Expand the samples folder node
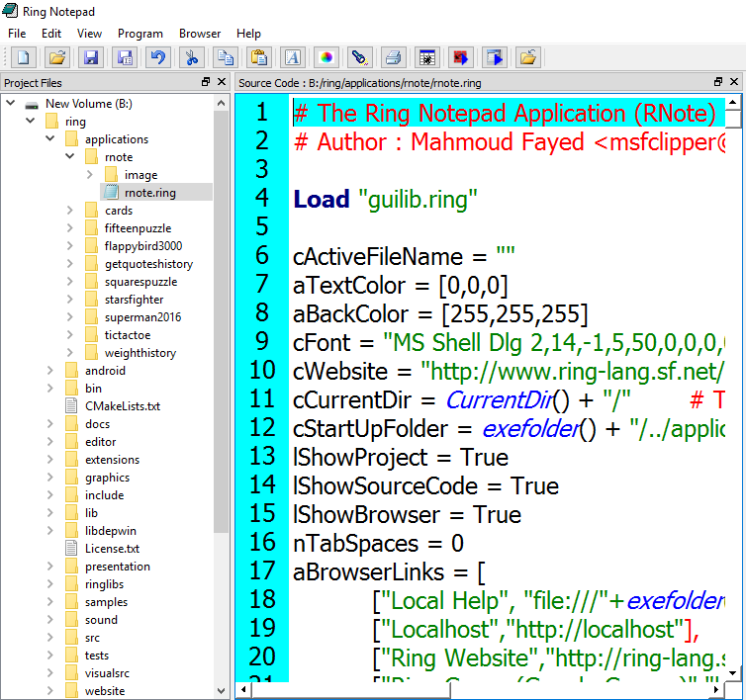Image resolution: width=746 pixels, height=700 pixels. [49, 602]
